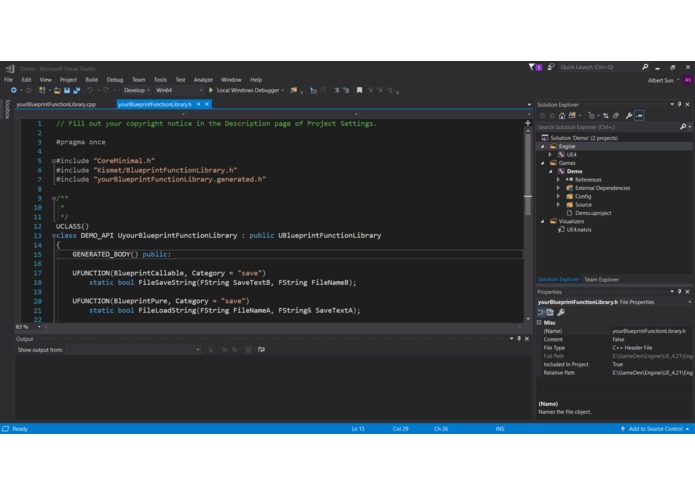Viewport: 695px width, 494px height.
Task: Click the editor vertical scrollbar thumb
Action: coord(528,173)
